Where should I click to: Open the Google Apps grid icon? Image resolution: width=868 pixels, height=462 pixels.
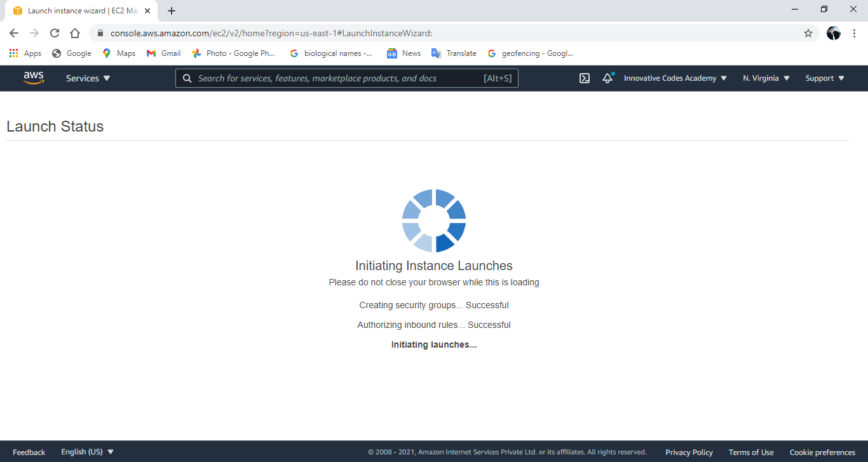pyautogui.click(x=13, y=53)
